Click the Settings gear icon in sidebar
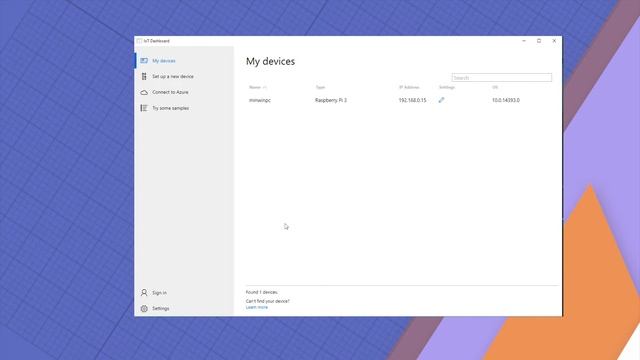Screen dimensions: 640x360 [x=144, y=309]
